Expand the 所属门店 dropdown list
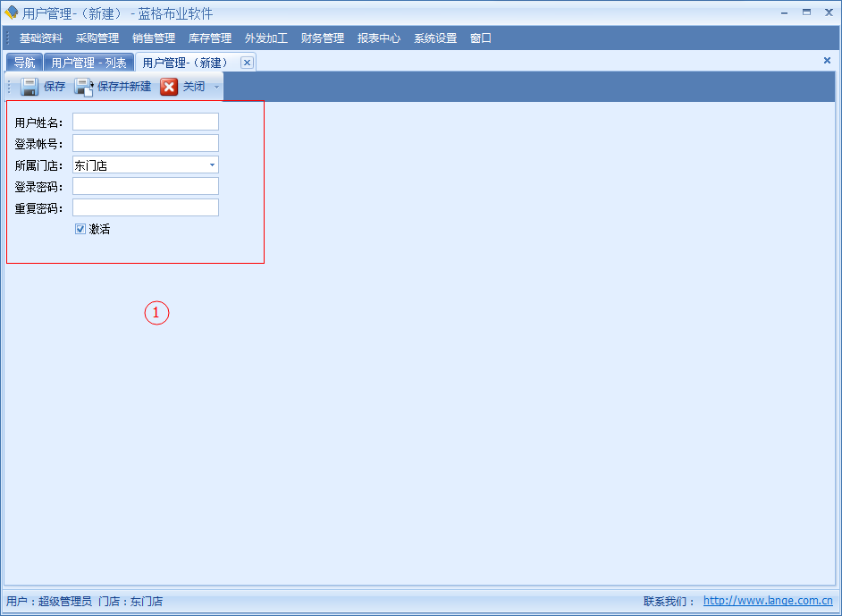This screenshot has height=616, width=842. [212, 165]
